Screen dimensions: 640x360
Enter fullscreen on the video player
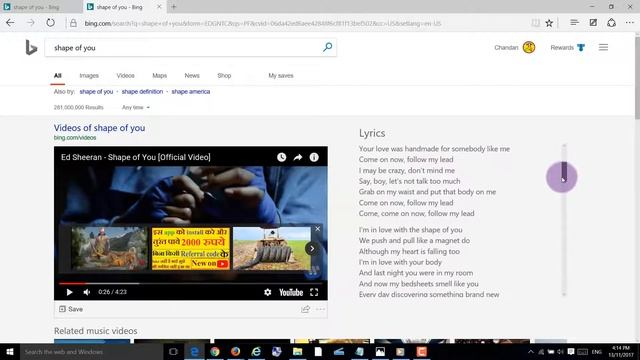pyautogui.click(x=314, y=292)
